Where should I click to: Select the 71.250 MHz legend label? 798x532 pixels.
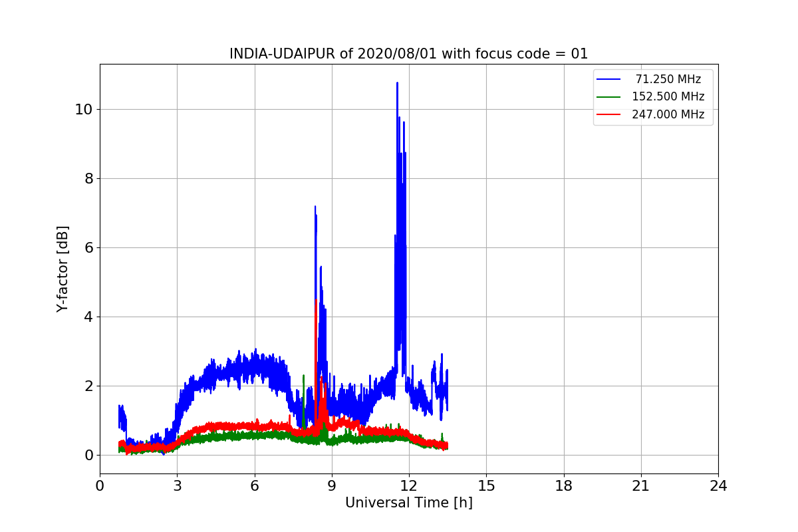(x=668, y=79)
